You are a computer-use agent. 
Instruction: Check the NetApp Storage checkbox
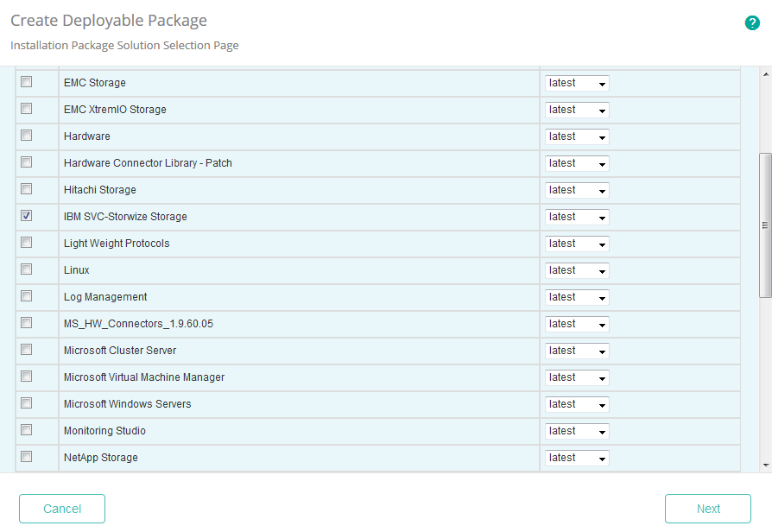tap(26, 457)
